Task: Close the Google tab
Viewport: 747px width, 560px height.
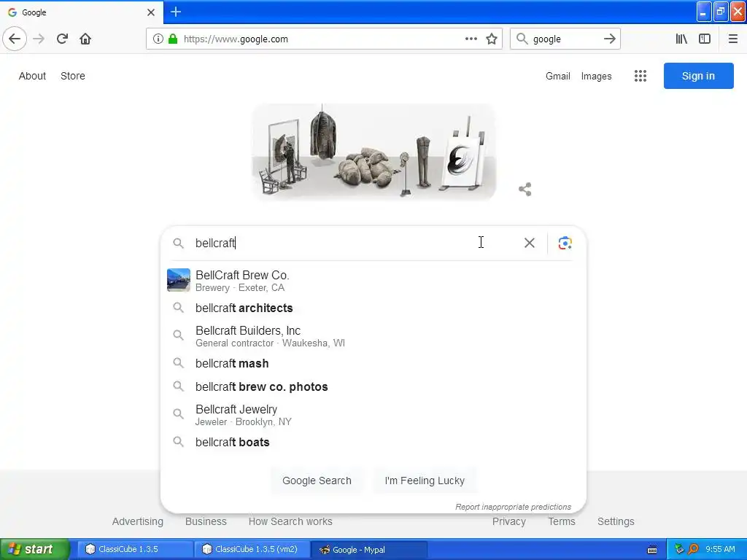Action: tap(150, 12)
